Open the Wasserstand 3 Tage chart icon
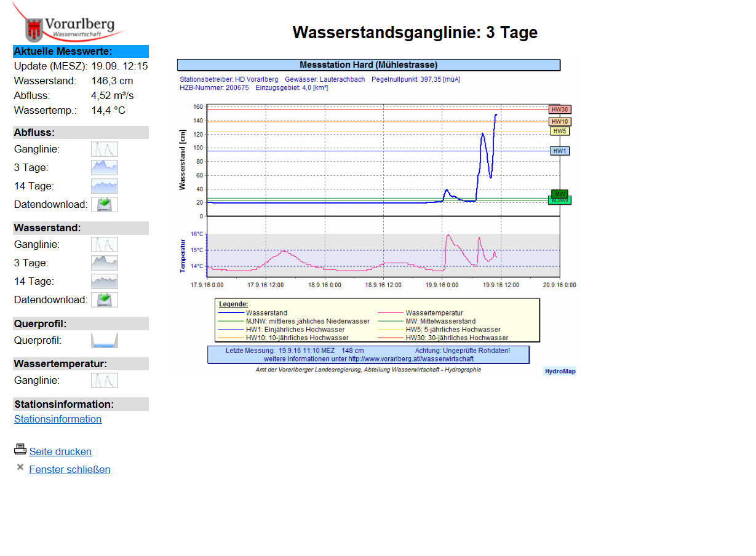This screenshot has width=756, height=556. [x=105, y=263]
